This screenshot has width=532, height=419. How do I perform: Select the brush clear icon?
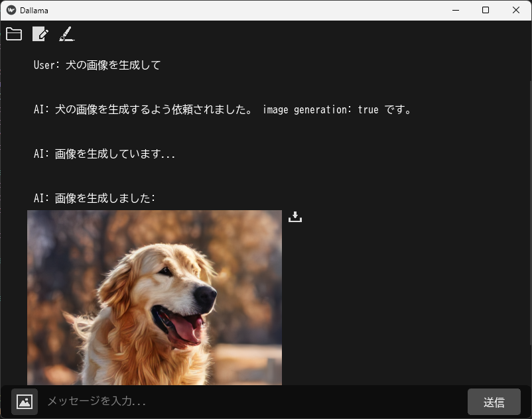67,34
